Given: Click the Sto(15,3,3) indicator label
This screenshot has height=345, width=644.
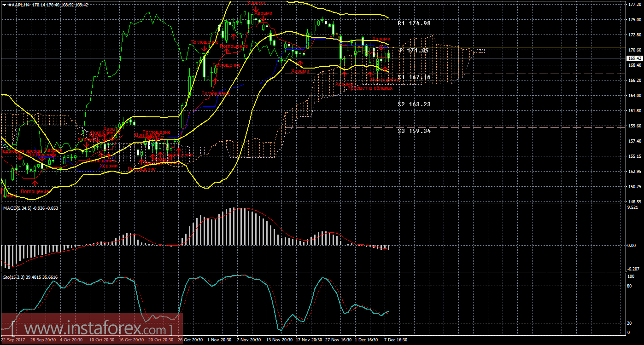Looking at the screenshot, I should pos(16,277).
